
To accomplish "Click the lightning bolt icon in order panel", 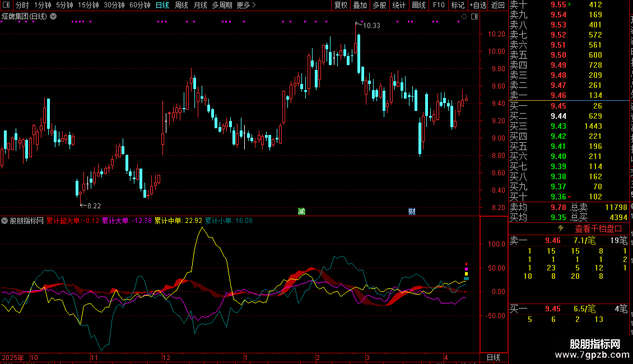I will point(560,228).
